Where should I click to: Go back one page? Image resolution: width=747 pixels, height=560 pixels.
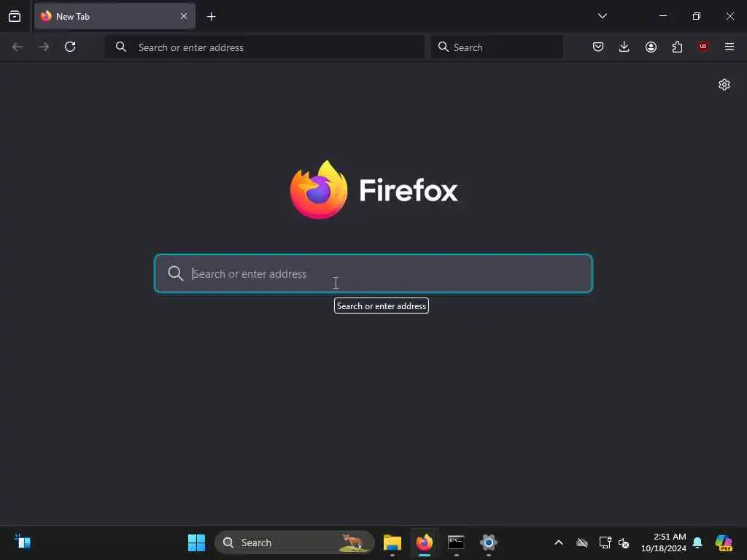(18, 47)
